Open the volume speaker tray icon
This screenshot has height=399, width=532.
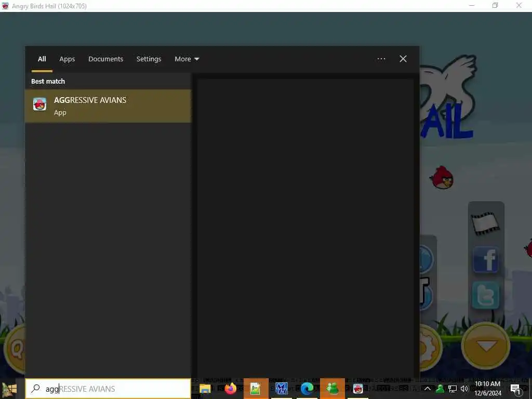pos(464,389)
